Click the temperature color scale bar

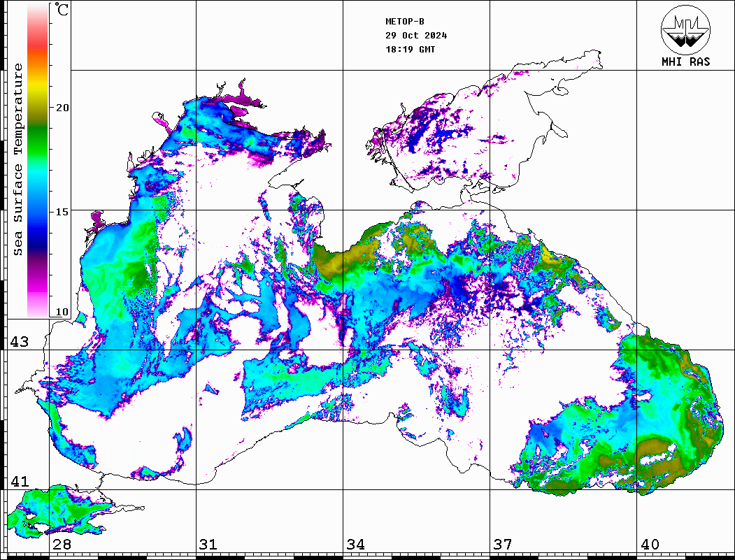pos(38,161)
